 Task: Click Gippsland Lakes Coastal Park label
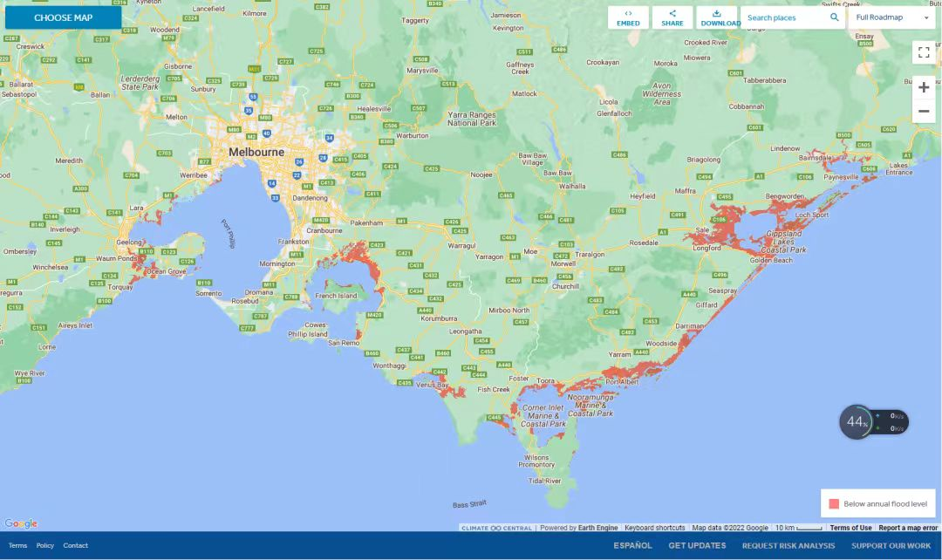coord(783,242)
